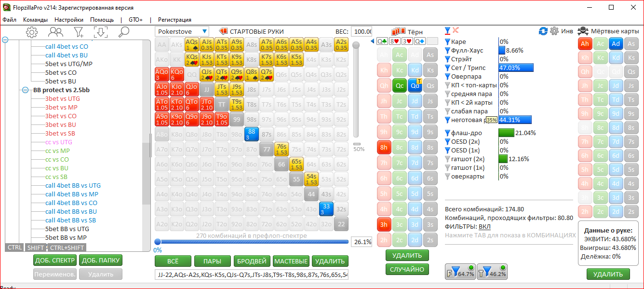Select the Qc card in the board grid
The width and height of the screenshot is (644, 289).
[x=399, y=86]
